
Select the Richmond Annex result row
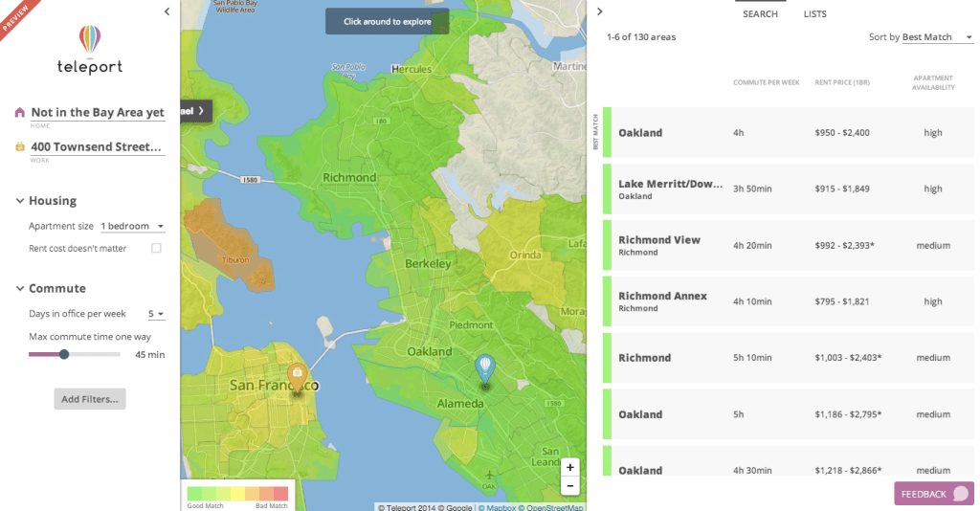(789, 301)
